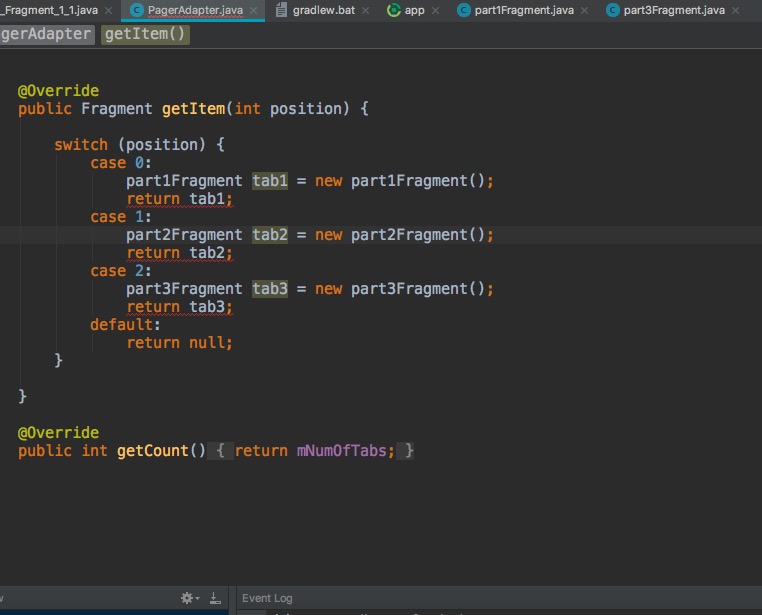762x615 pixels.
Task: Click the tab3 variable declaration
Action: (270, 289)
